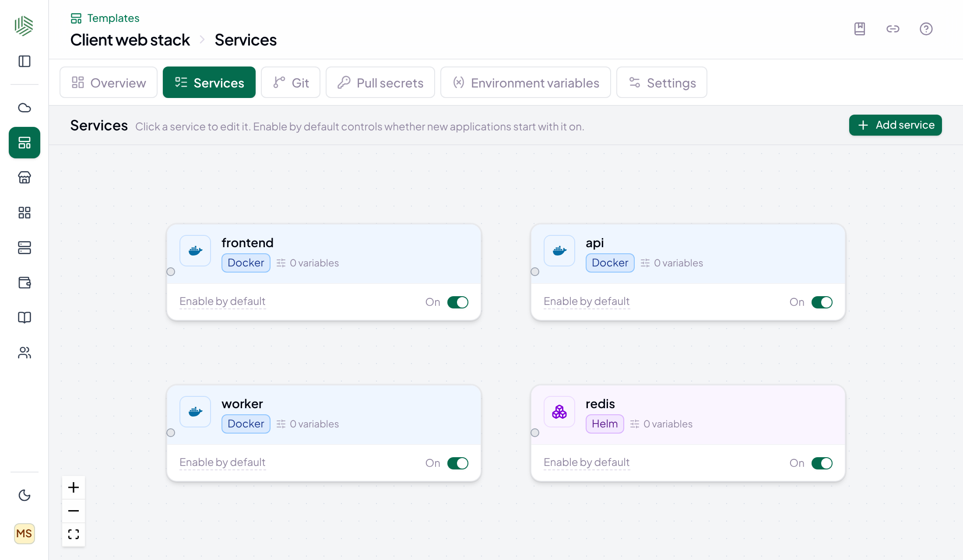The width and height of the screenshot is (963, 560).
Task: Click the frontend Docker whale icon
Action: click(195, 251)
